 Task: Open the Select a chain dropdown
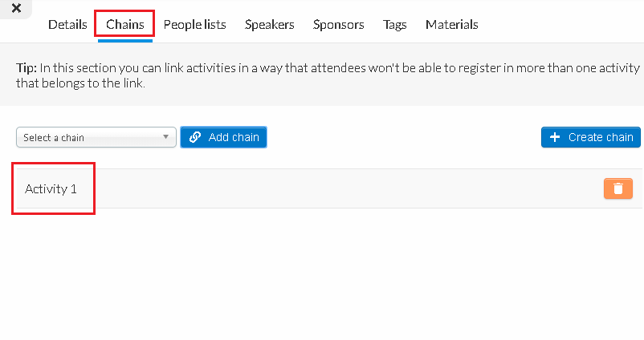[x=96, y=137]
